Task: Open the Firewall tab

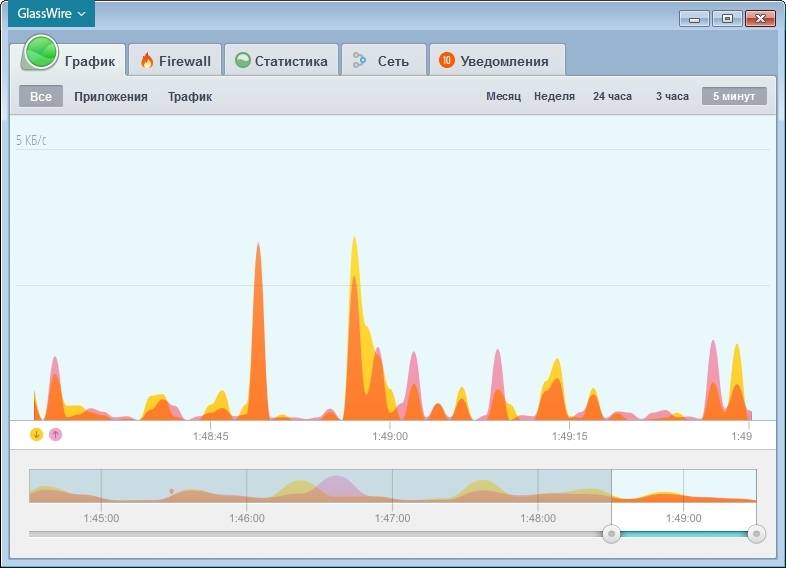Action: click(x=175, y=60)
